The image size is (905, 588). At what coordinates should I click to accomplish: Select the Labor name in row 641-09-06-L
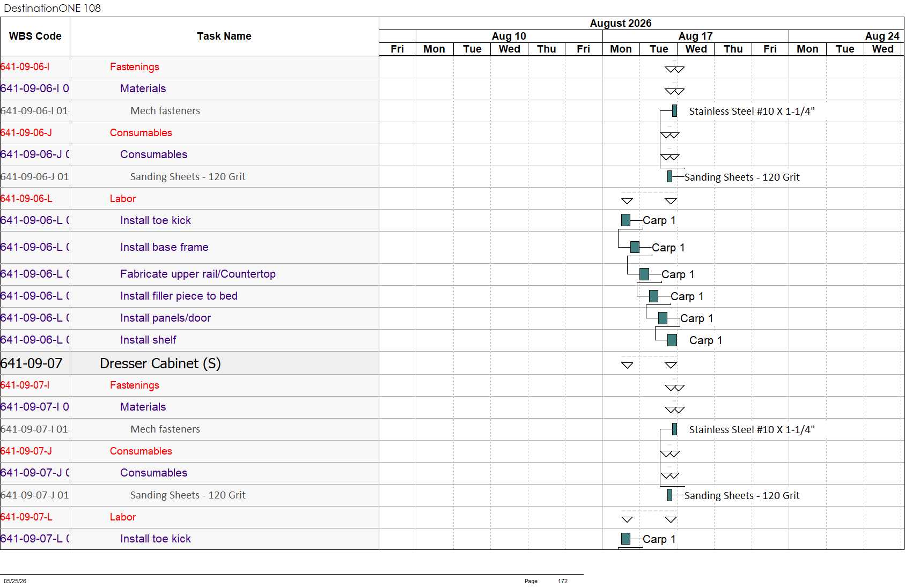tap(123, 198)
